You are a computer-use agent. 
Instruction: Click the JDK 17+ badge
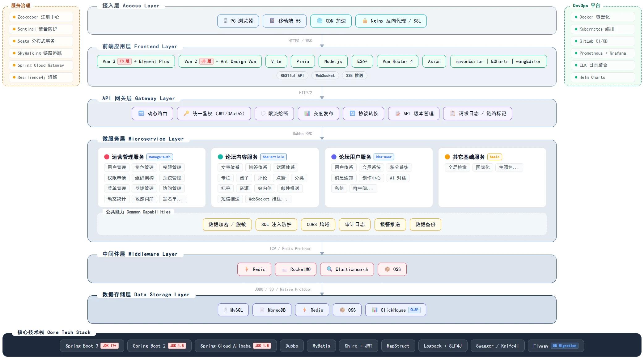pos(109,346)
